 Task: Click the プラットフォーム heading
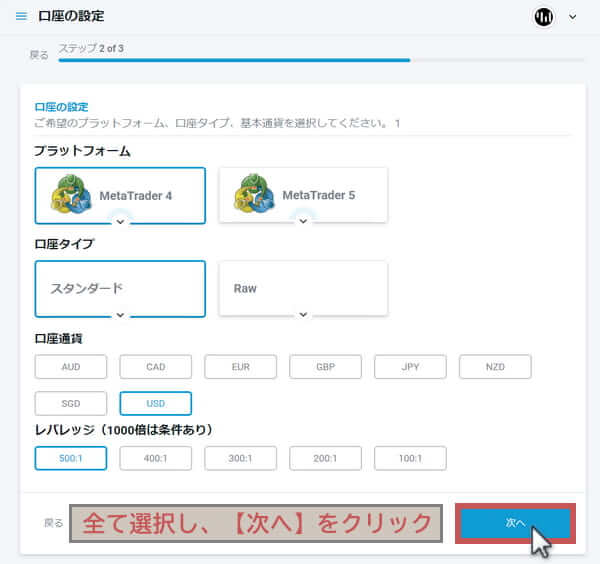coord(82,151)
